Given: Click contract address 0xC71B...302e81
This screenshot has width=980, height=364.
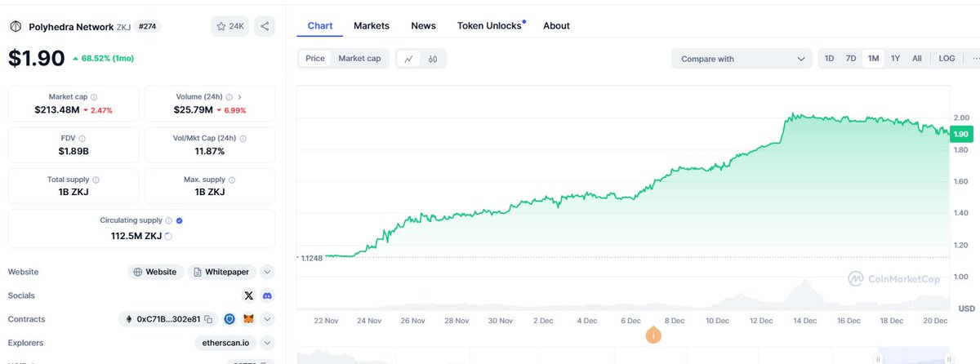Looking at the screenshot, I should coord(168,319).
